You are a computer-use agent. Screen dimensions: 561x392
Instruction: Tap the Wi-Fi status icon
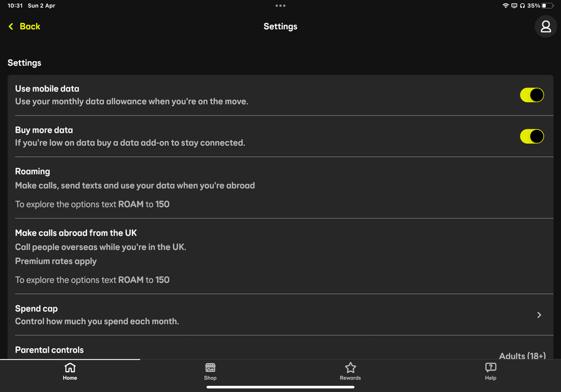tap(505, 6)
